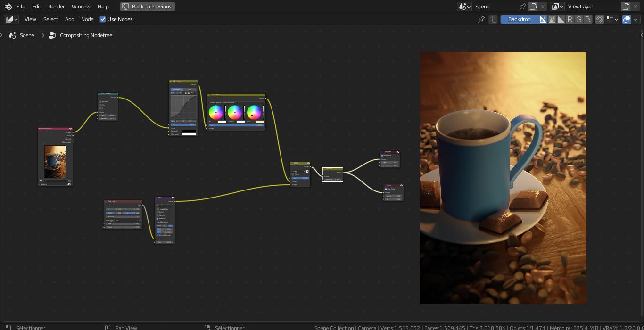The image size is (644, 330).
Task: Uncheck the Use Nodes checkbox
Action: click(103, 19)
